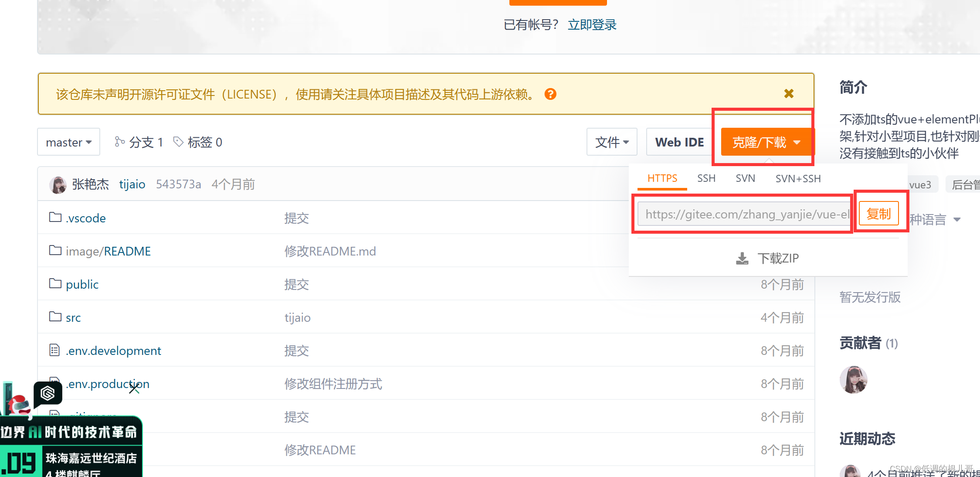Click the 修改组件注册方式 commit message
This screenshot has width=980, height=477.
[333, 384]
